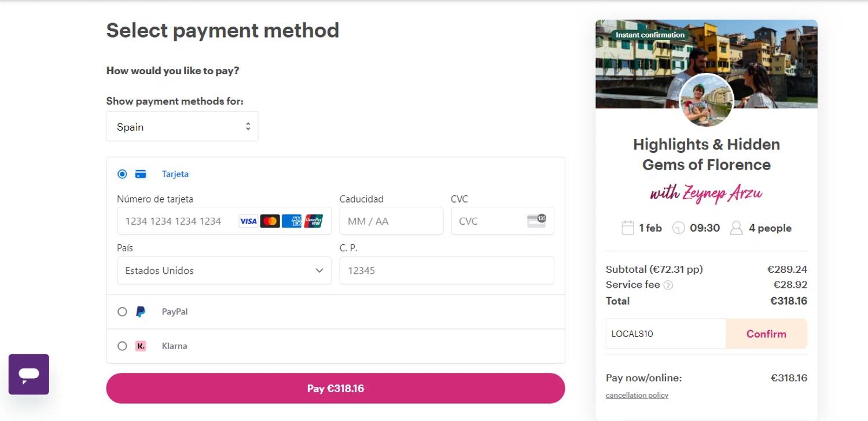
Task: Click the Visa card logo
Action: point(248,221)
